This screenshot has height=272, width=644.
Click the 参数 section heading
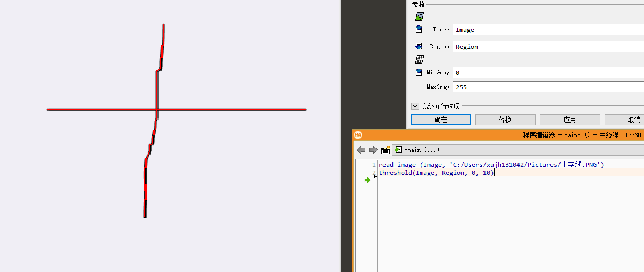coord(419,4)
